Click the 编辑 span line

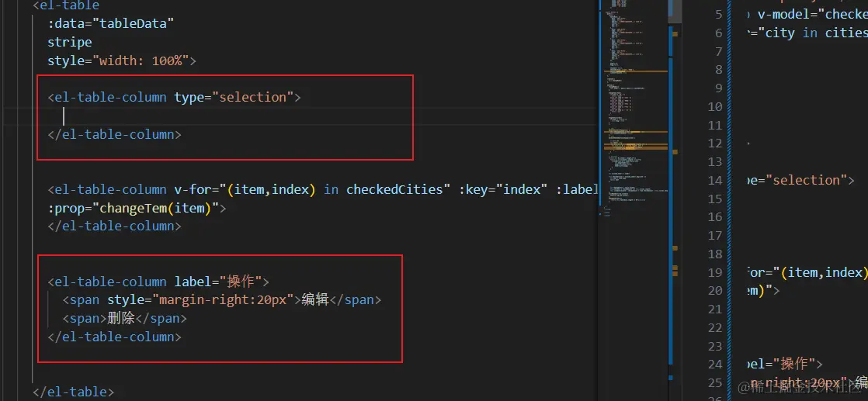(222, 300)
